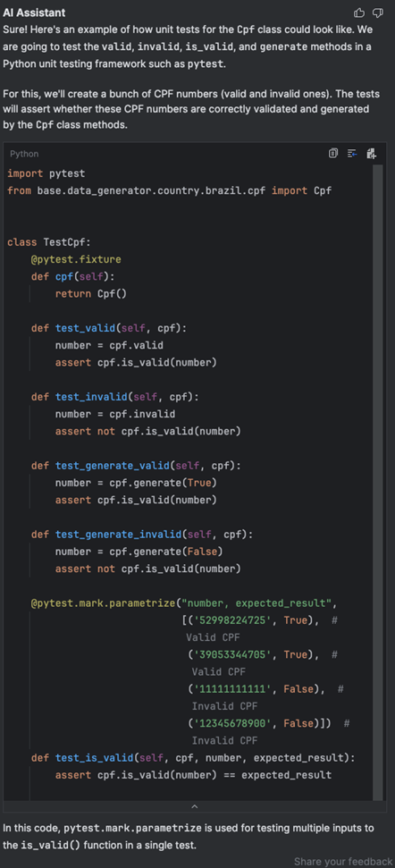Click the code block vertical scrollbar
395x868 pixels.
click(x=378, y=482)
